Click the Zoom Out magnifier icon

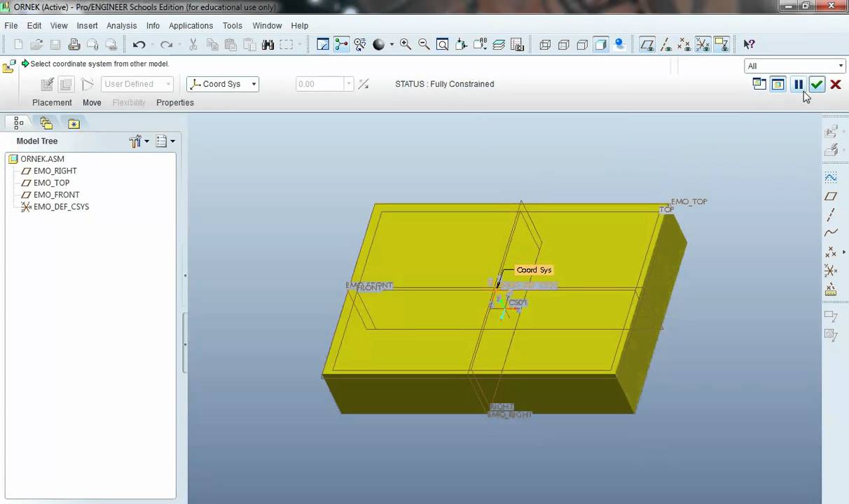click(x=424, y=45)
